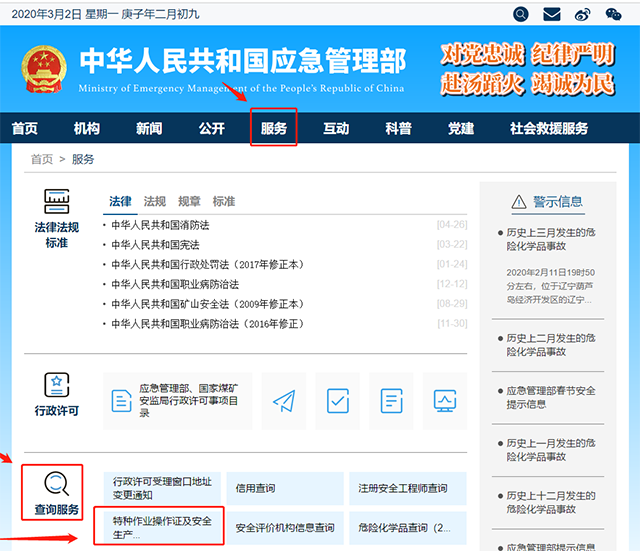The width and height of the screenshot is (640, 551).
Task: Open 应急管理部春节安全提示信息 warning item
Action: pyautogui.click(x=550, y=397)
